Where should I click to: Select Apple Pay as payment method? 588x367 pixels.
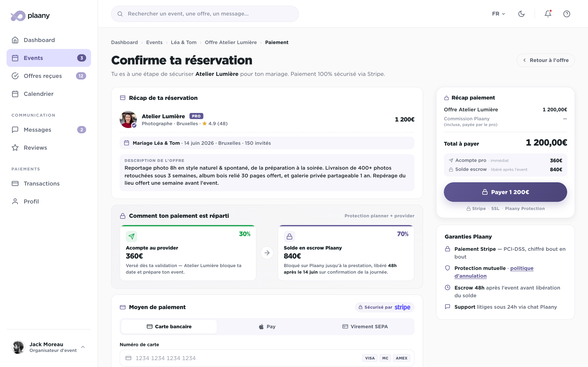coord(267,326)
